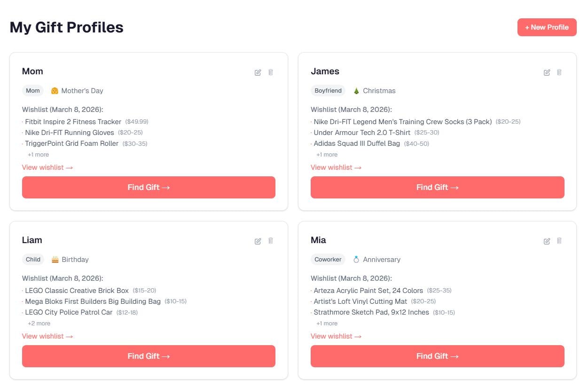Find a gift for James
Viewport: 588px width, 387px height.
click(437, 187)
